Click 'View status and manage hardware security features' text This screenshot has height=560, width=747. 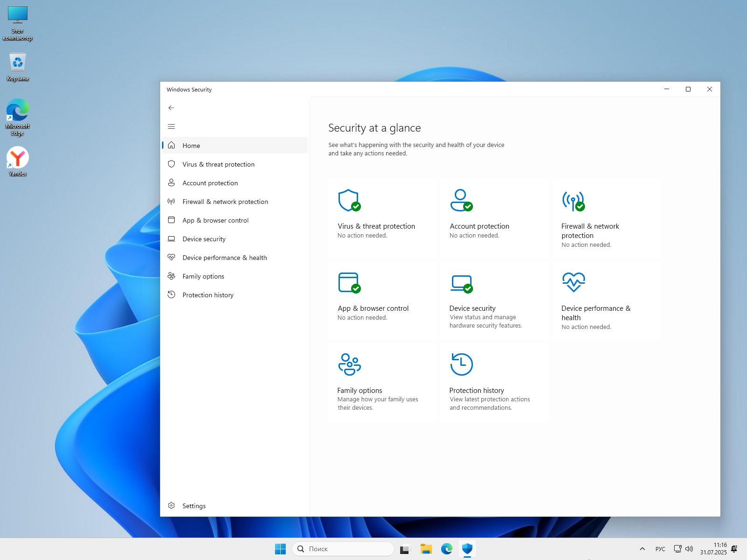click(486, 322)
